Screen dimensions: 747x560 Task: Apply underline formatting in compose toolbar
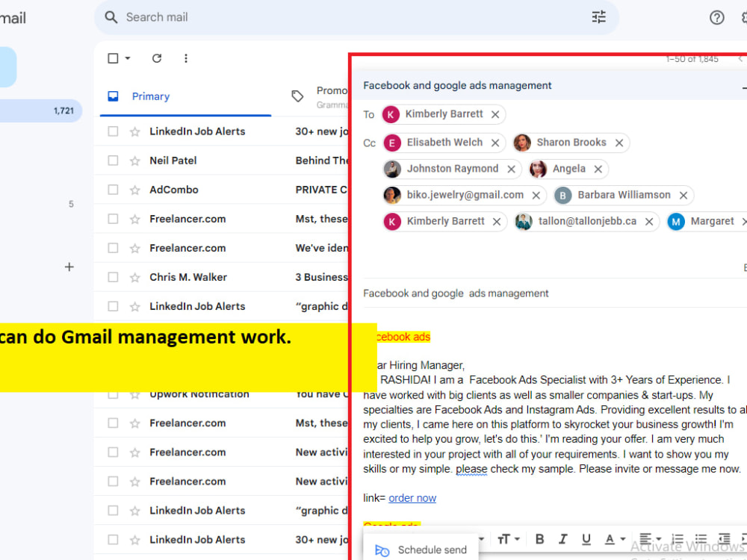coord(586,539)
